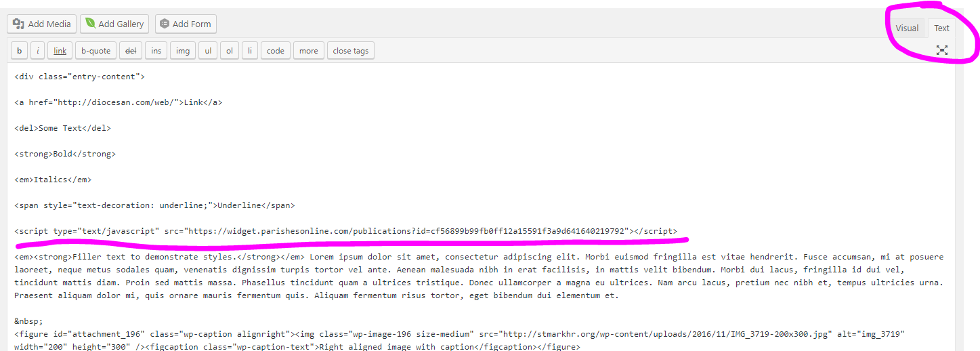The image size is (980, 351).
Task: Insert an image with img button
Action: (x=183, y=51)
